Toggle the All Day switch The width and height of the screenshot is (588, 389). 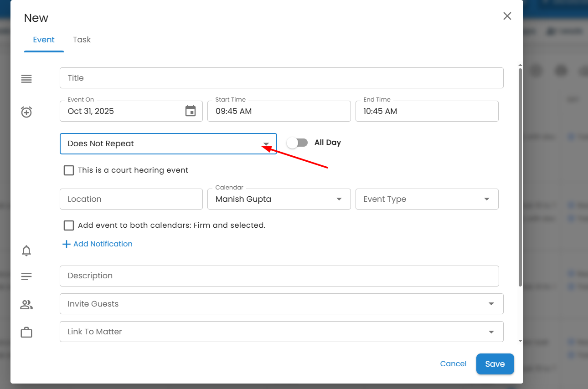point(297,143)
